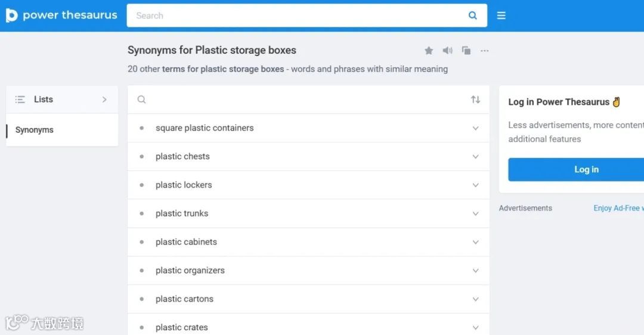Click the Power Thesaurus logo icon

tap(12, 15)
